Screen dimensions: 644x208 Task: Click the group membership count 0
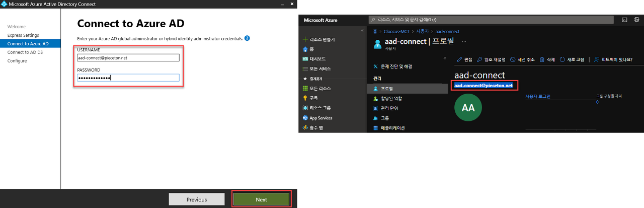pyautogui.click(x=598, y=102)
